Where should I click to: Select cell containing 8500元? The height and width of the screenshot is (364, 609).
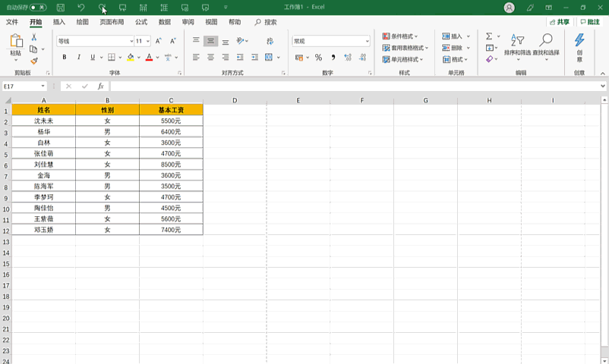(x=171, y=165)
